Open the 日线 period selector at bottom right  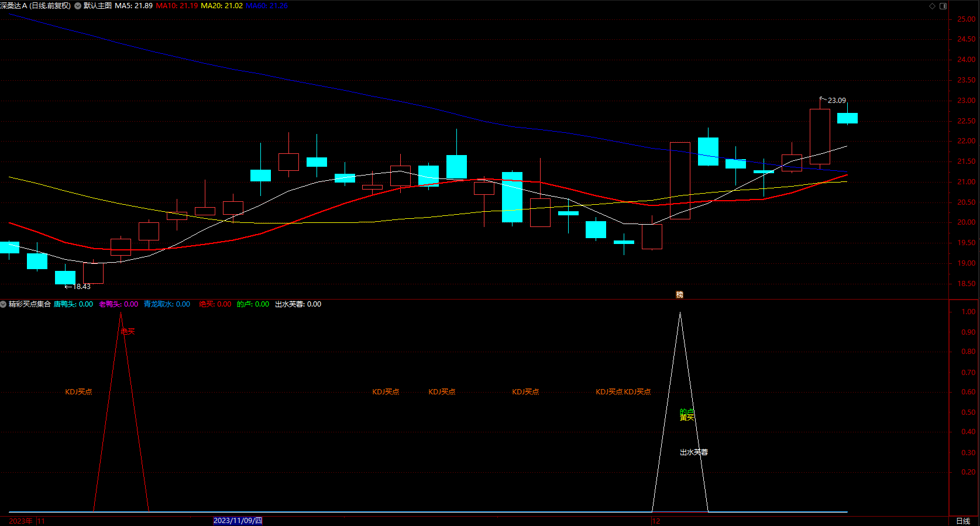point(963,521)
